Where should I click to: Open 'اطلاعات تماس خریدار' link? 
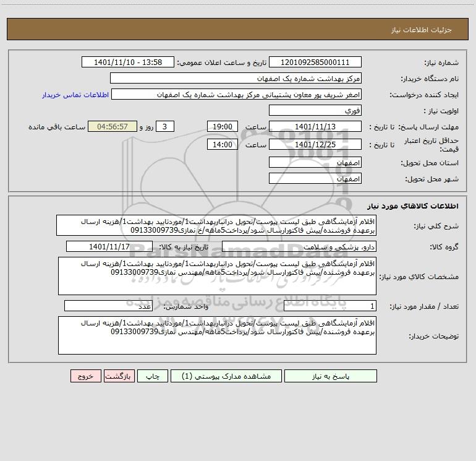(75, 95)
